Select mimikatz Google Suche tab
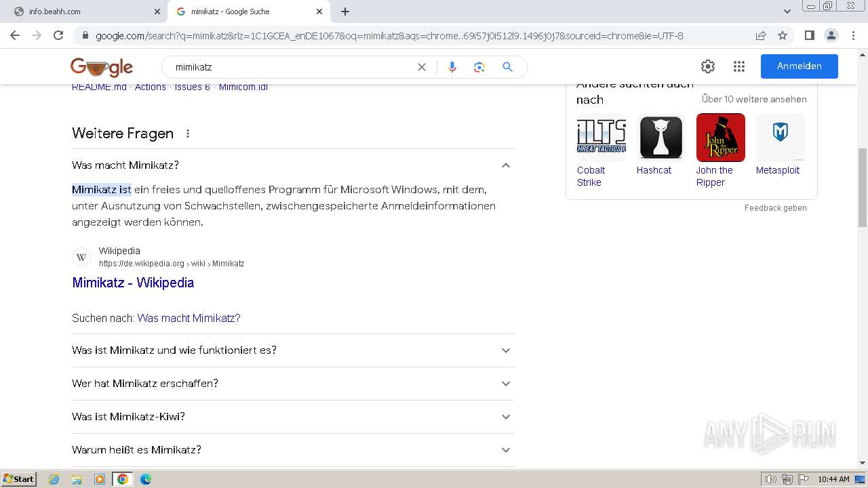The height and width of the screenshot is (488, 868). pos(248,12)
